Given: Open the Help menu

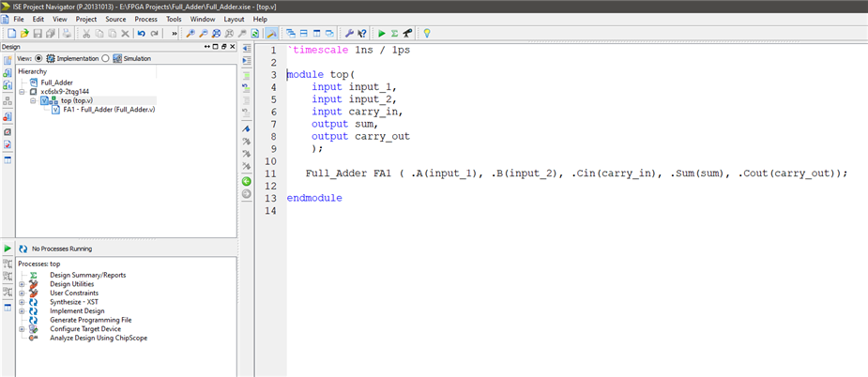Looking at the screenshot, I should (260, 19).
